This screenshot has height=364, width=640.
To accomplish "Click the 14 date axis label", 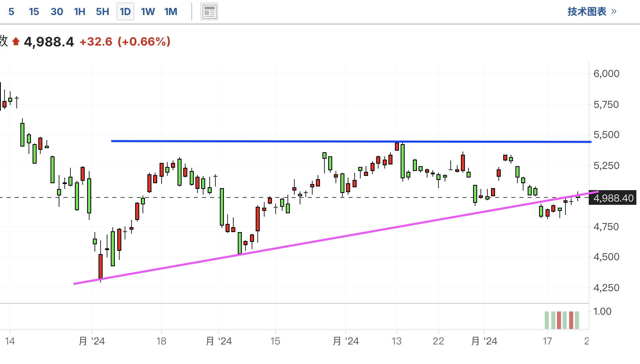I will (x=10, y=341).
